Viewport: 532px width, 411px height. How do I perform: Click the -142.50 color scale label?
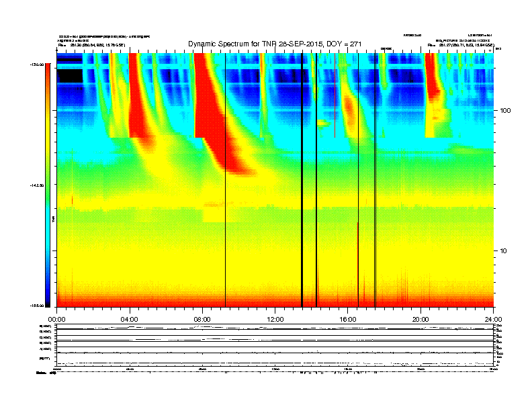(x=38, y=185)
